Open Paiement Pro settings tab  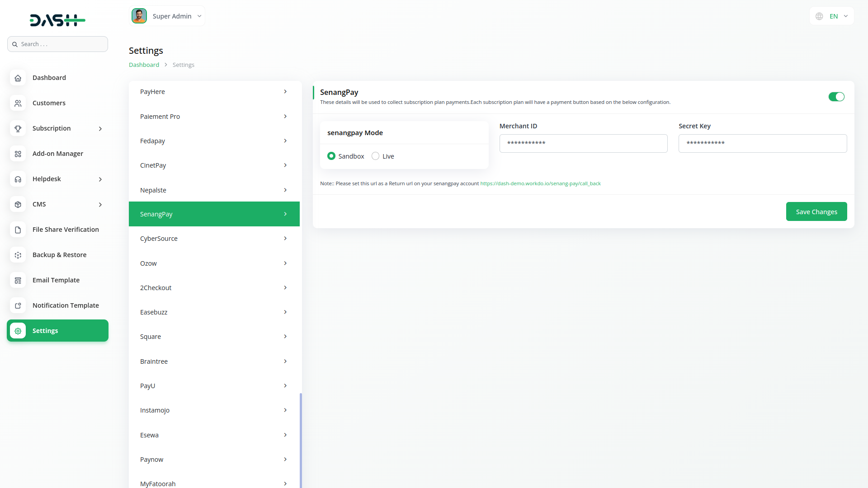point(214,117)
